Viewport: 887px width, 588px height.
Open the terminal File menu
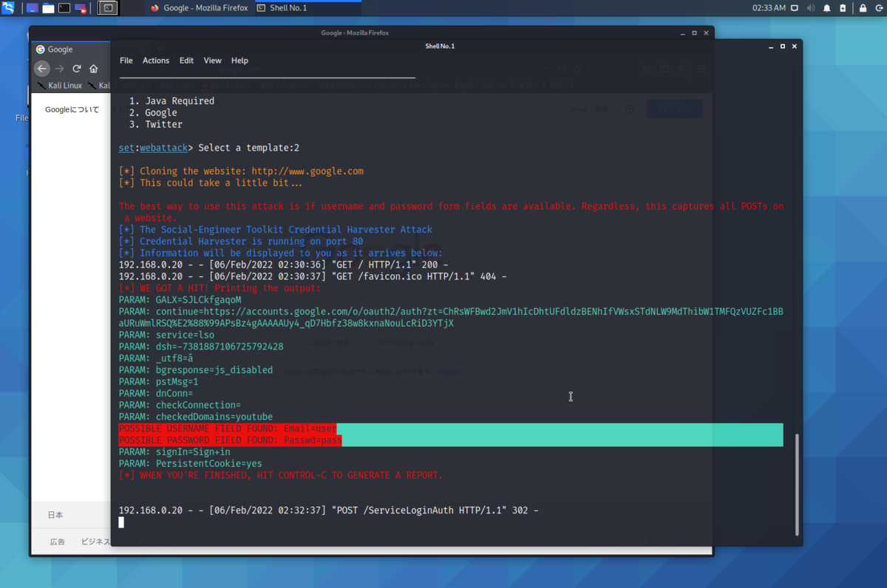126,61
